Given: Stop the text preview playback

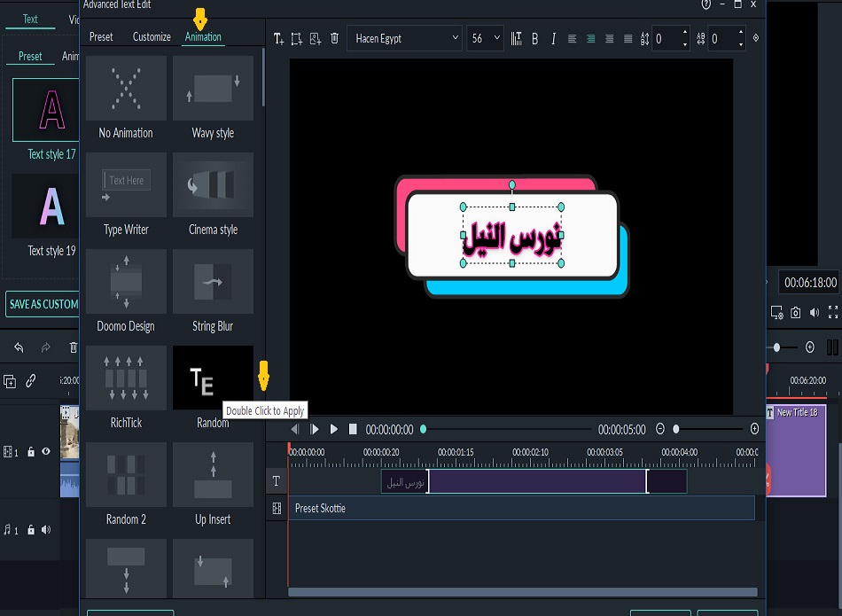Looking at the screenshot, I should pyautogui.click(x=353, y=429).
